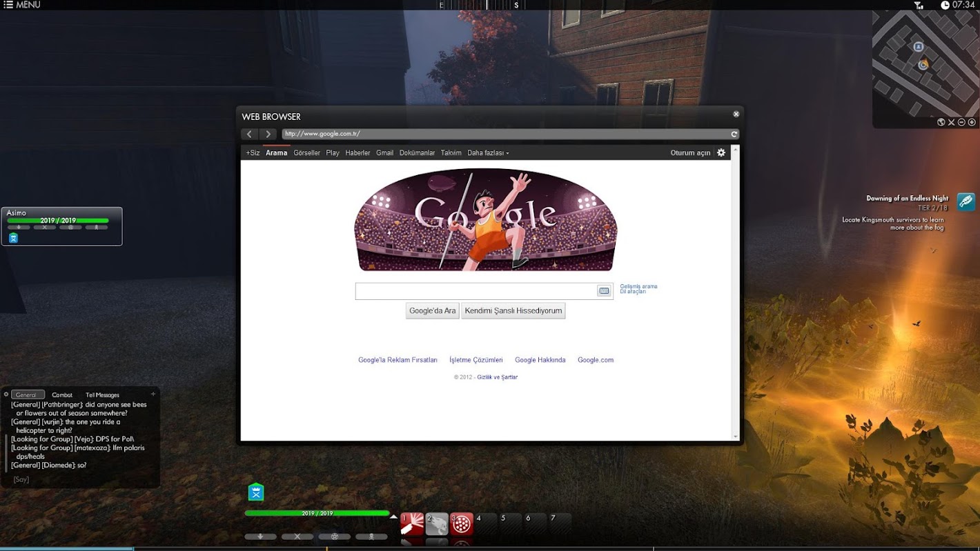Click the clock showing 07:34
Image resolution: width=980 pixels, height=551 pixels.
coord(958,5)
